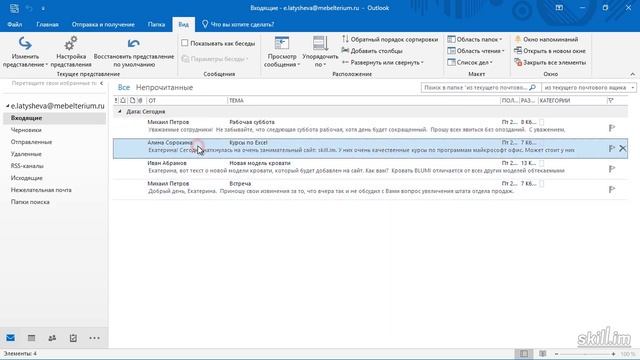This screenshot has height=360, width=640.
Task: Zoom in with plus button
Action: (x=613, y=354)
